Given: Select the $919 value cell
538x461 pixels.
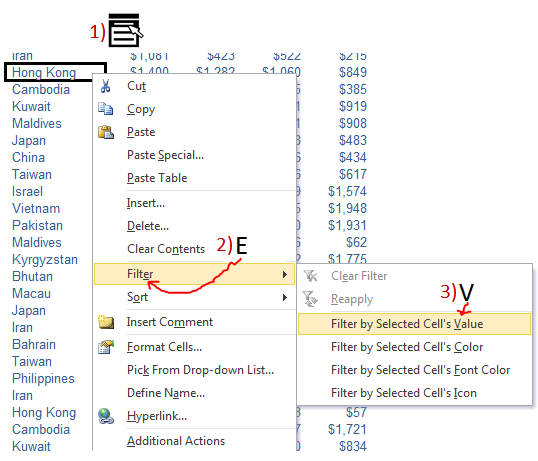Looking at the screenshot, I should (x=353, y=106).
